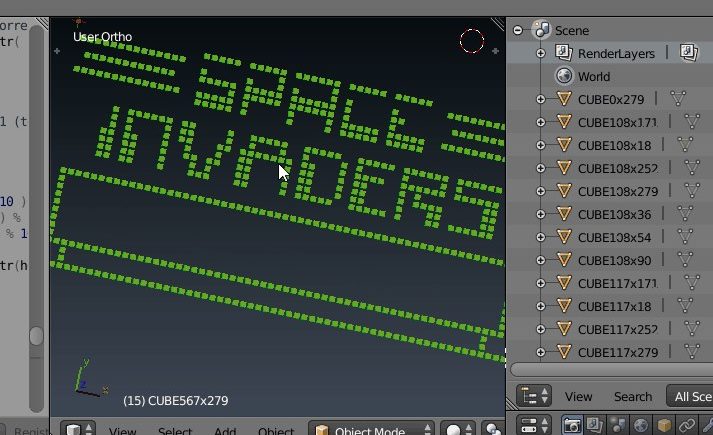
Task: Click the mesh object icon of CUBE108x36
Action: 564,214
